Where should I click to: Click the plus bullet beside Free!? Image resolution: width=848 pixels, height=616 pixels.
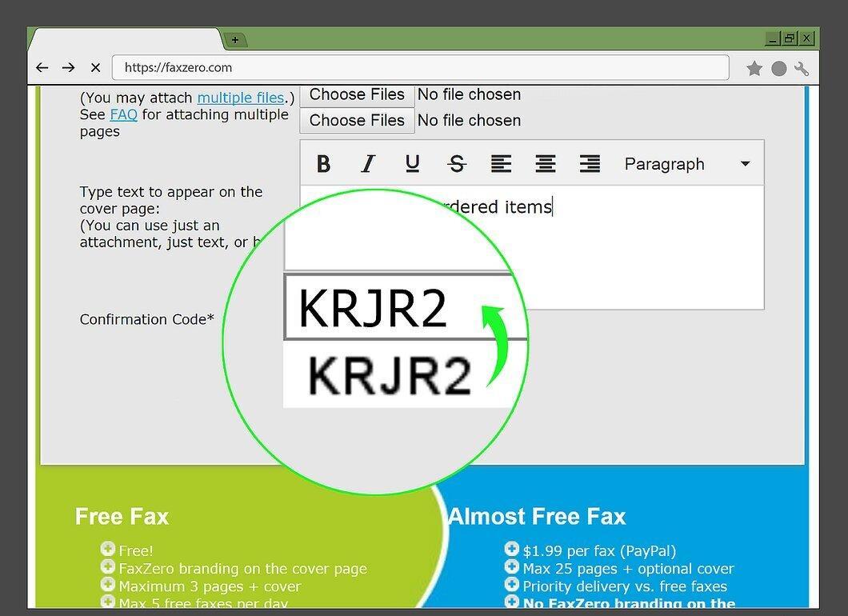point(108,549)
